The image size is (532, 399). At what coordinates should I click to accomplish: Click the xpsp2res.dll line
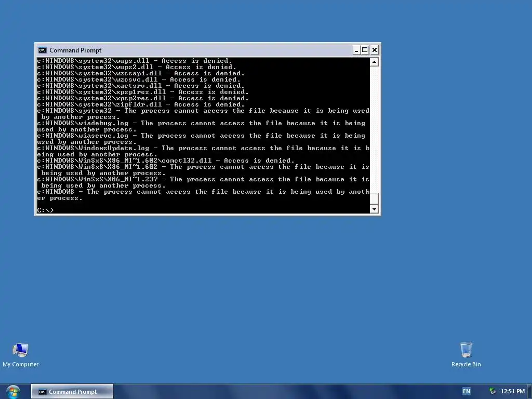[143, 98]
